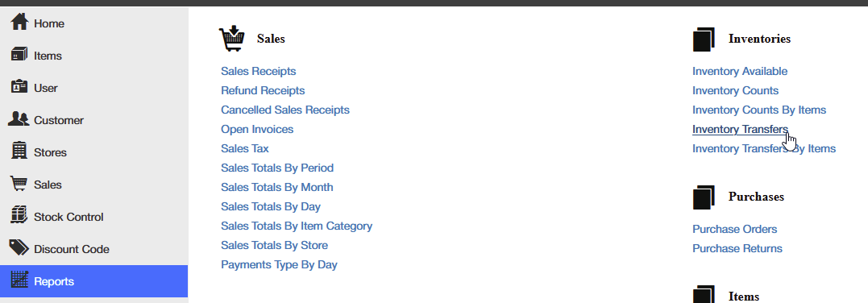Click the Customer people icon
The height and width of the screenshot is (303, 868).
(x=19, y=119)
